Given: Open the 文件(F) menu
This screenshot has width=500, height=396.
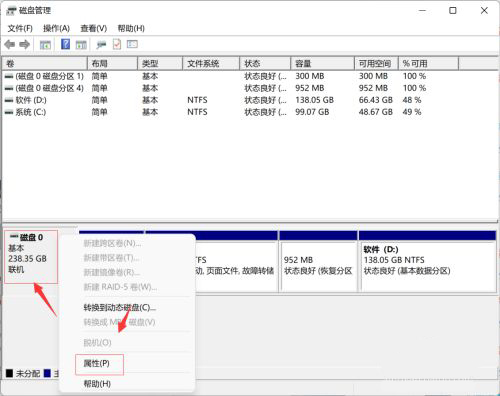Looking at the screenshot, I should 20,28.
